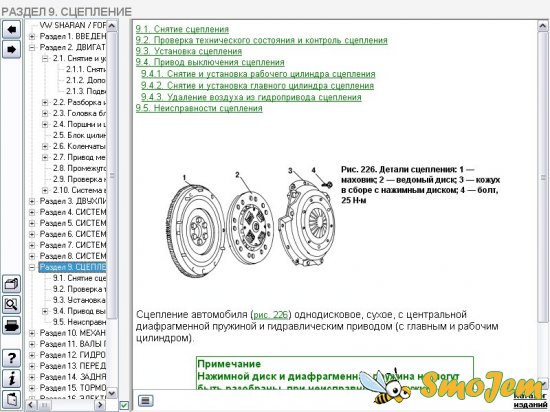Toggle the green checkbox below tree panel
Image resolution: width=550 pixels, height=412 pixels.
tap(124, 405)
